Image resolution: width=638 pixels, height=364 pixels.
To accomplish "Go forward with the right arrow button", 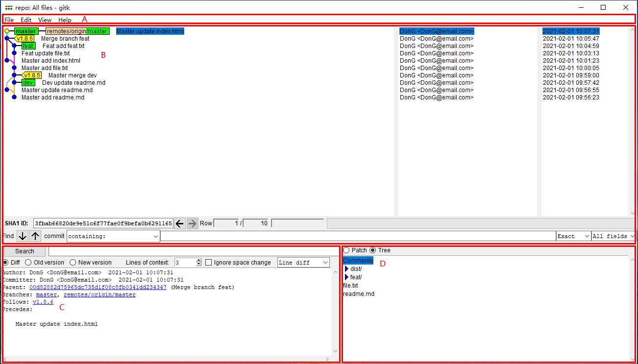I will click(193, 223).
